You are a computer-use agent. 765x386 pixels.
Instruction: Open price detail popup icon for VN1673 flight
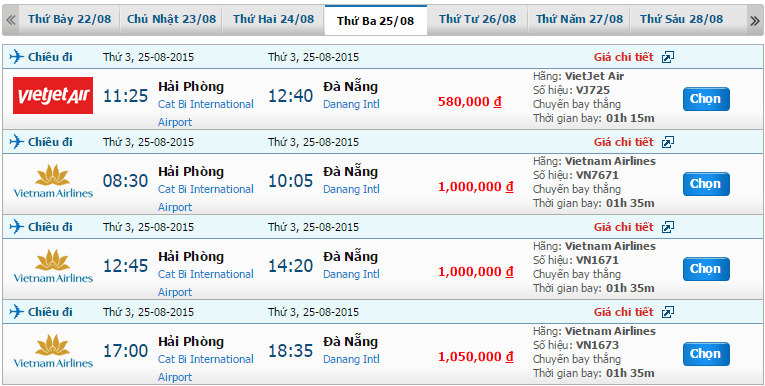[x=667, y=312]
